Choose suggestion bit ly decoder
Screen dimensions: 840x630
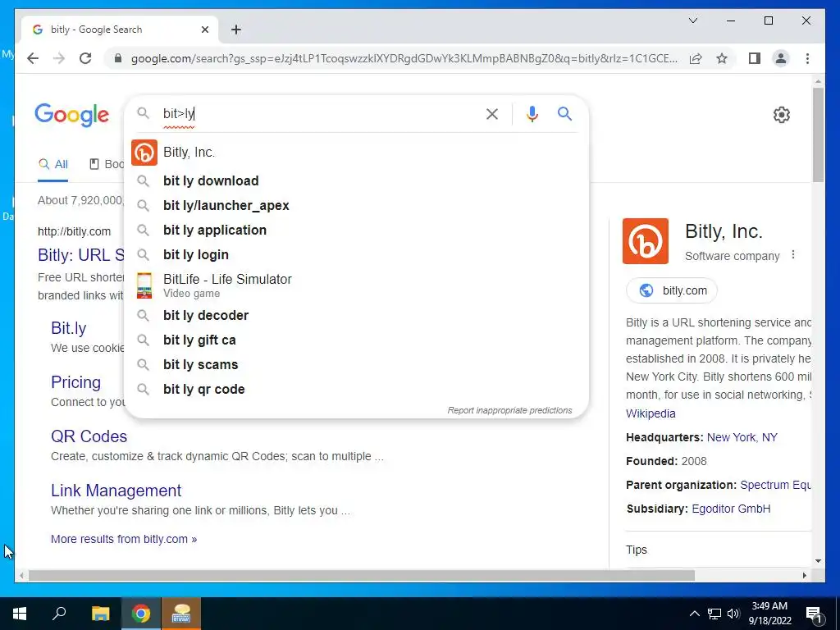coord(356,316)
